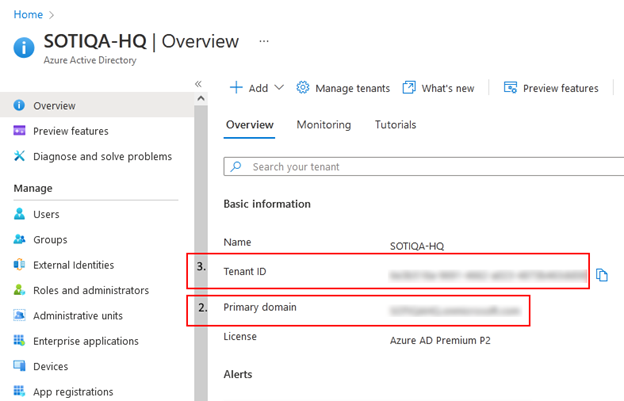This screenshot has width=624, height=401.
Task: Open External Identities
Action: [x=73, y=265]
